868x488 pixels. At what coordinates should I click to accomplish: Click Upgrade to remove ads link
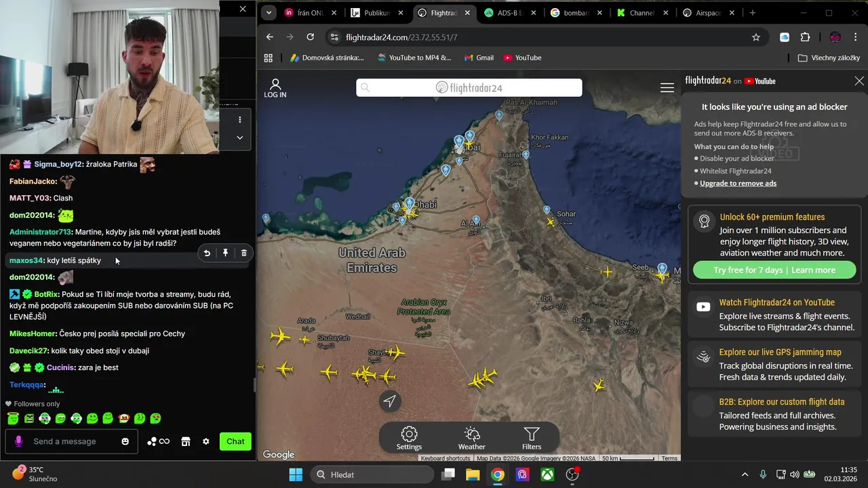tap(738, 183)
